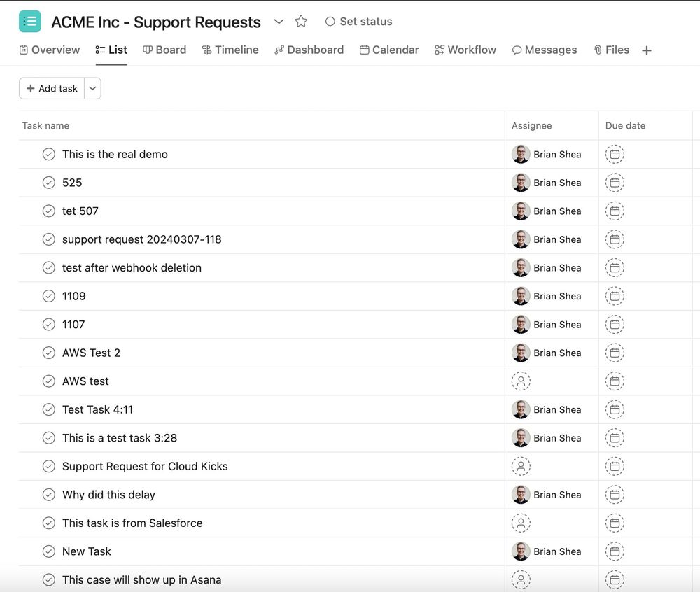Set due date for 'New Task'
This screenshot has height=592, width=700.
point(615,551)
